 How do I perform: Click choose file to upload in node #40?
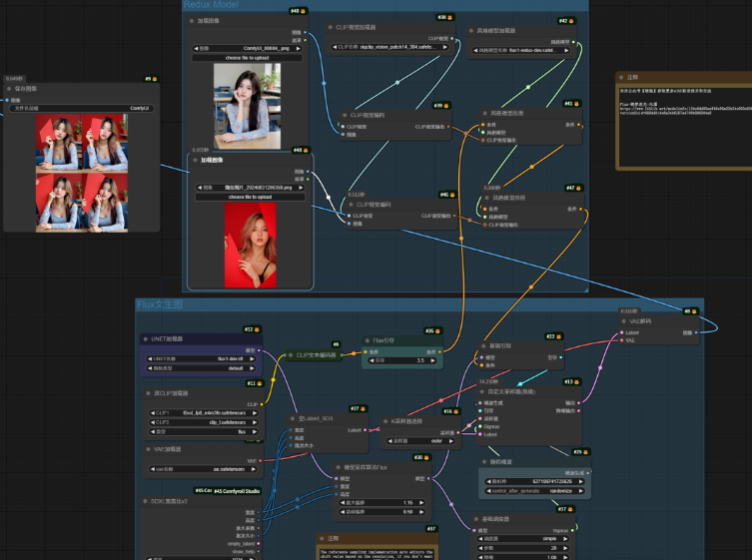click(247, 58)
